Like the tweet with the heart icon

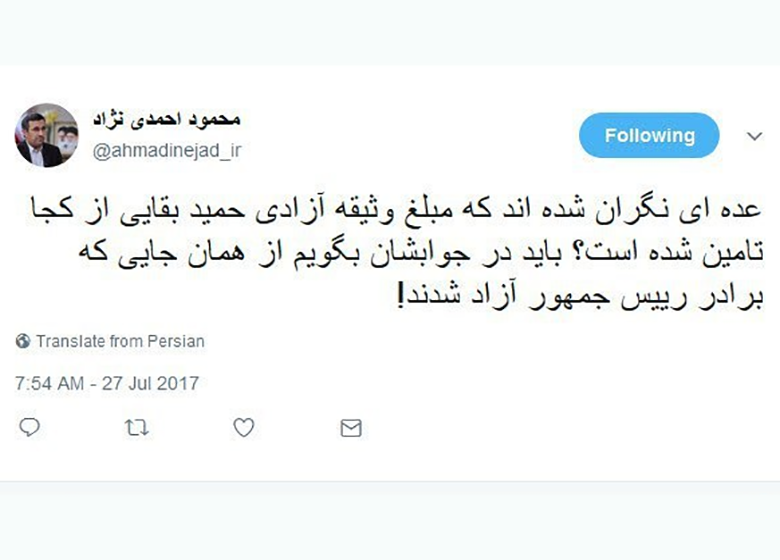pyautogui.click(x=243, y=428)
